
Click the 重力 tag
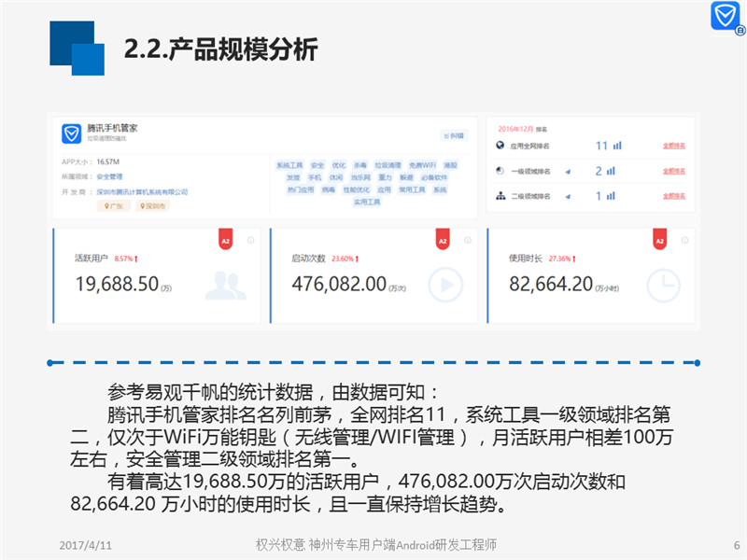click(x=385, y=177)
